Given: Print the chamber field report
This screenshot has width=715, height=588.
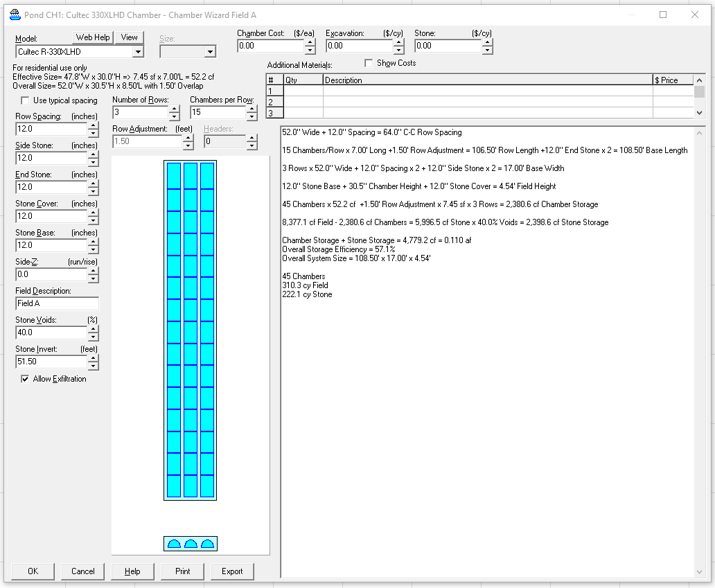Looking at the screenshot, I should coord(182,571).
